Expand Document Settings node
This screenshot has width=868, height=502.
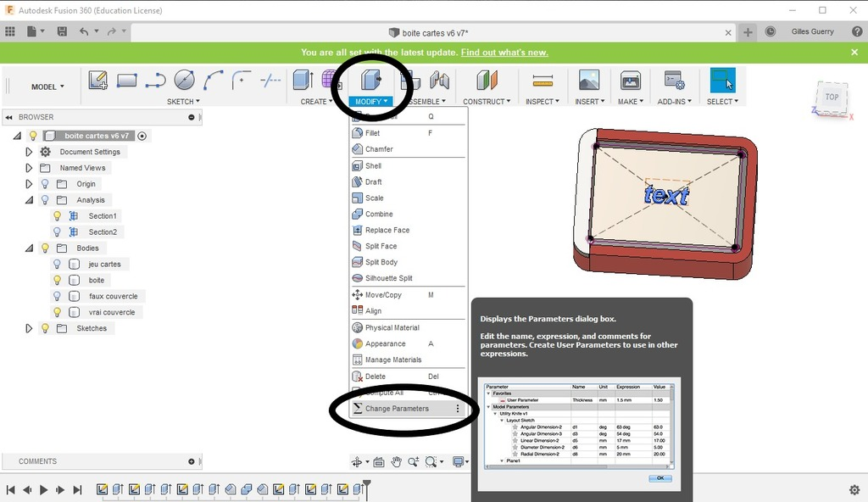[29, 152]
